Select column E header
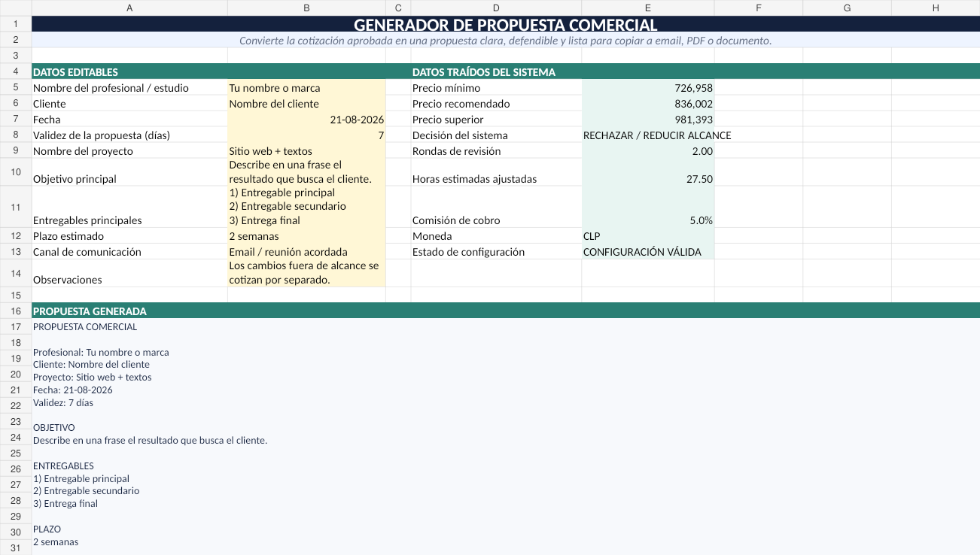This screenshot has width=980, height=555. point(648,8)
